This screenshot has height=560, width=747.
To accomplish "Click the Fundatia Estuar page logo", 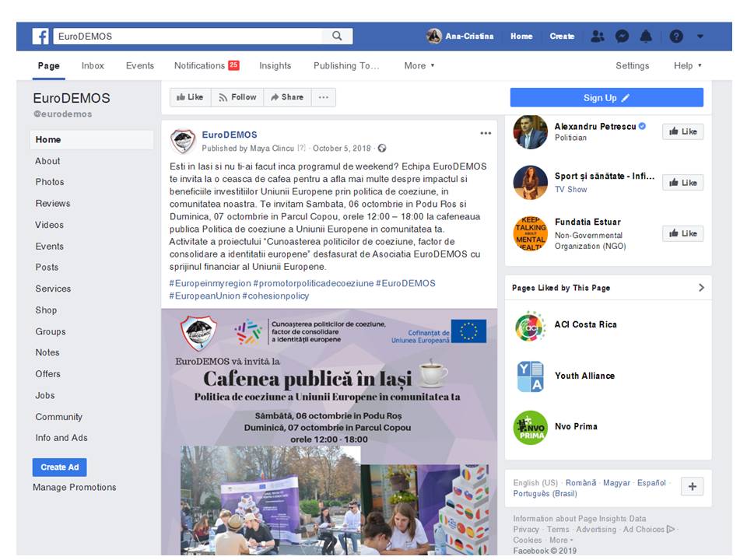I will click(530, 233).
